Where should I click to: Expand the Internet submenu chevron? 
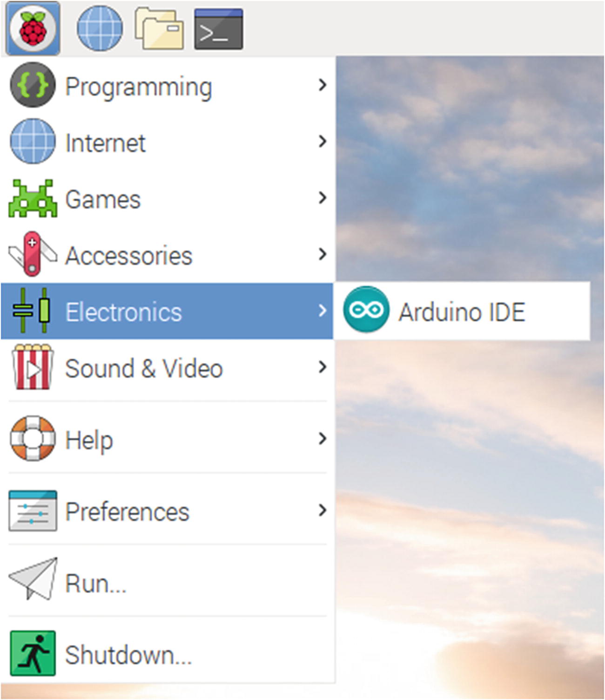click(322, 141)
